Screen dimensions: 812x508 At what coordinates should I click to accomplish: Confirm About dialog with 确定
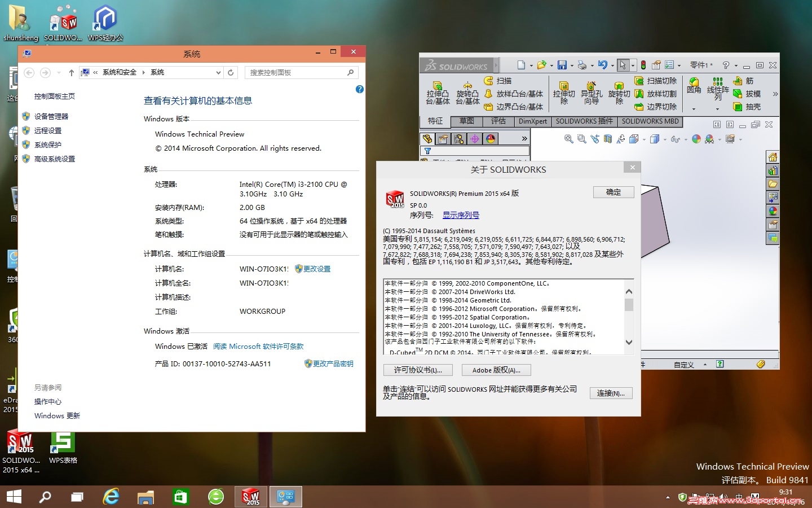click(x=614, y=192)
